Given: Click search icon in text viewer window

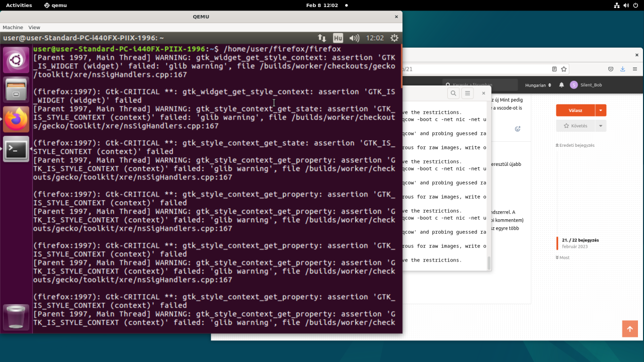Looking at the screenshot, I should pos(453,93).
